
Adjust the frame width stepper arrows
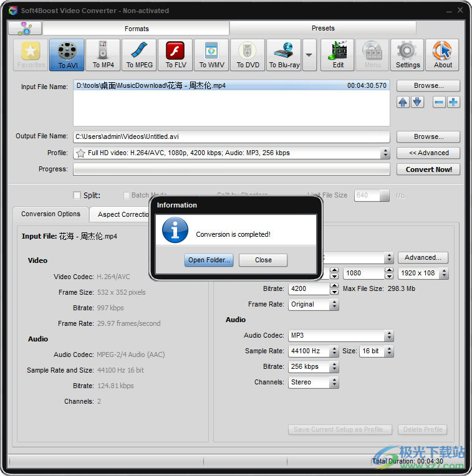(334, 274)
